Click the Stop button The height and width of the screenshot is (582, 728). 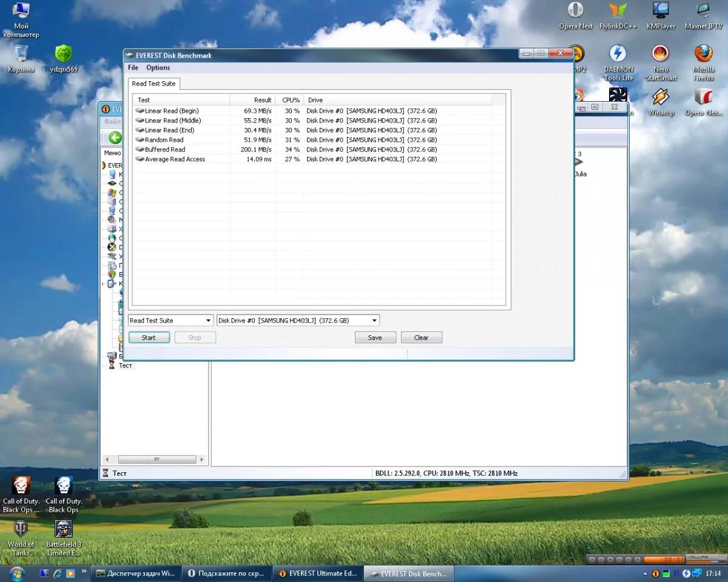click(x=195, y=338)
